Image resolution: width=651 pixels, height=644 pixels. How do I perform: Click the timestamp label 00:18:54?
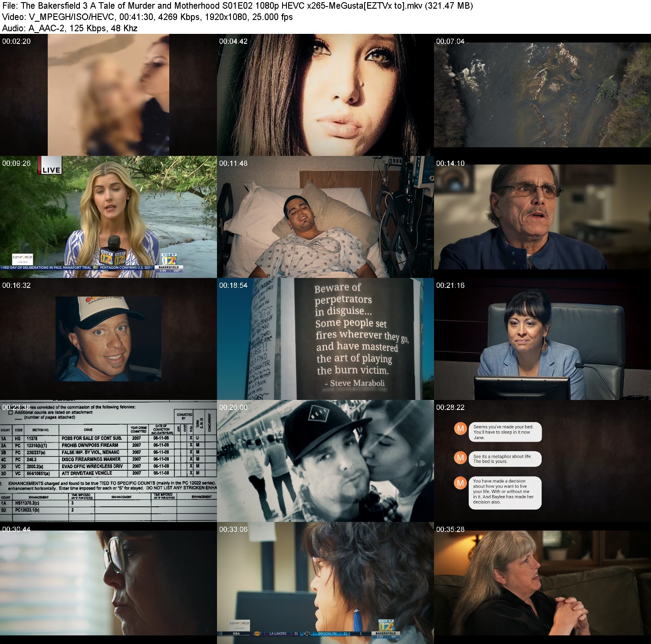pyautogui.click(x=233, y=285)
